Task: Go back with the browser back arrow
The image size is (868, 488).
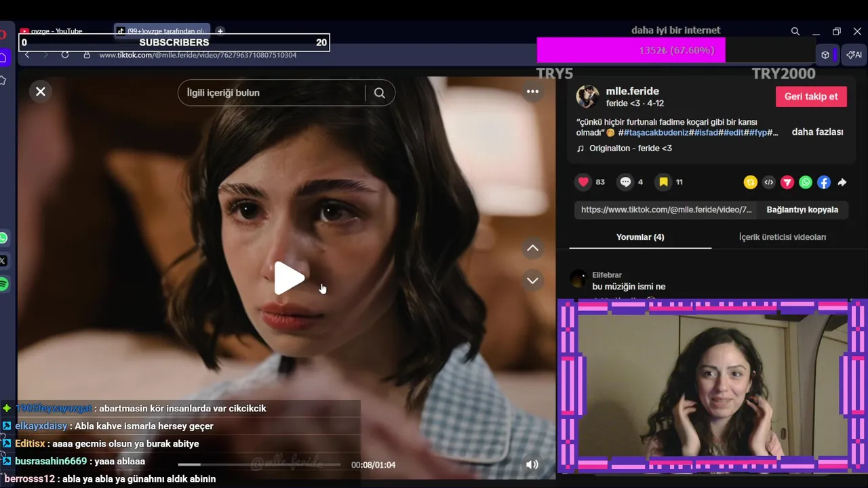Action: 27,55
